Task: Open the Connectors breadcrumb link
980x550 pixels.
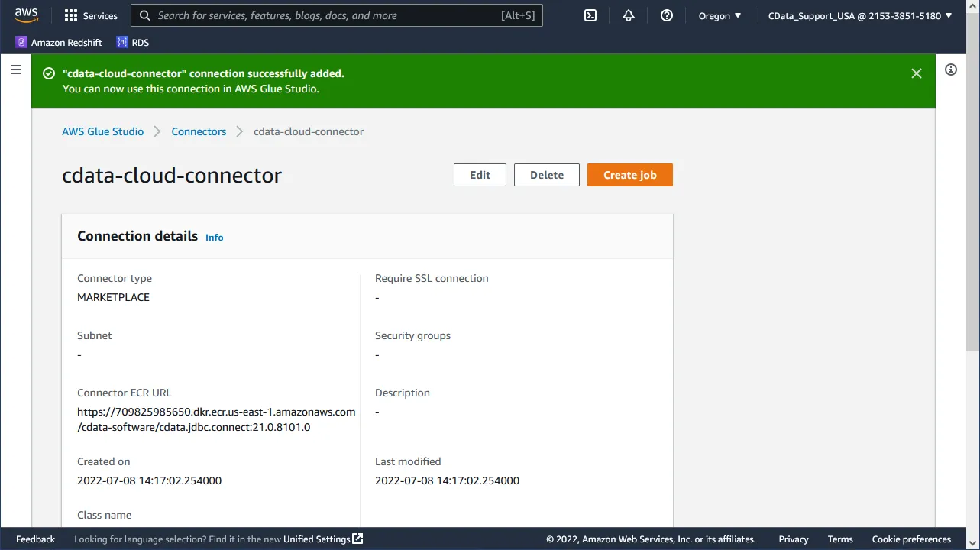Action: pyautogui.click(x=199, y=131)
